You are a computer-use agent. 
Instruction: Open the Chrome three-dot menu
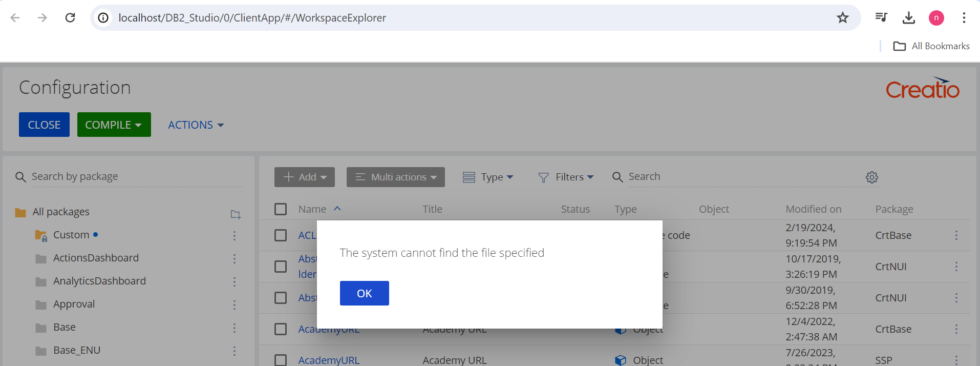tap(964, 18)
